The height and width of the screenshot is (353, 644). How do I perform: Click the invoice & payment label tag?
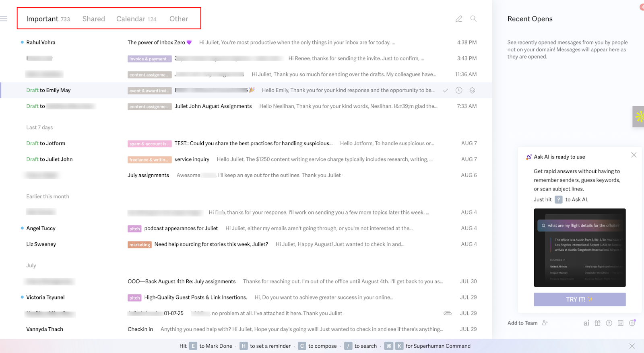150,59
